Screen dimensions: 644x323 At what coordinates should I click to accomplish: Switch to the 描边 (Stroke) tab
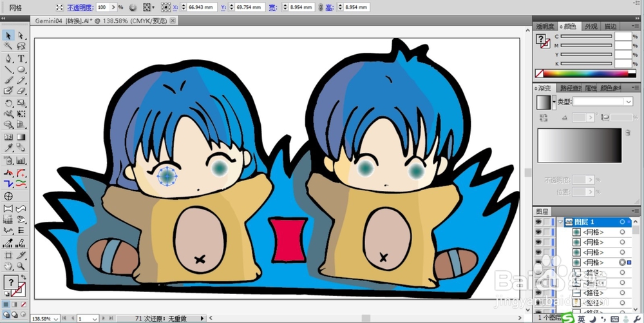[x=611, y=26]
